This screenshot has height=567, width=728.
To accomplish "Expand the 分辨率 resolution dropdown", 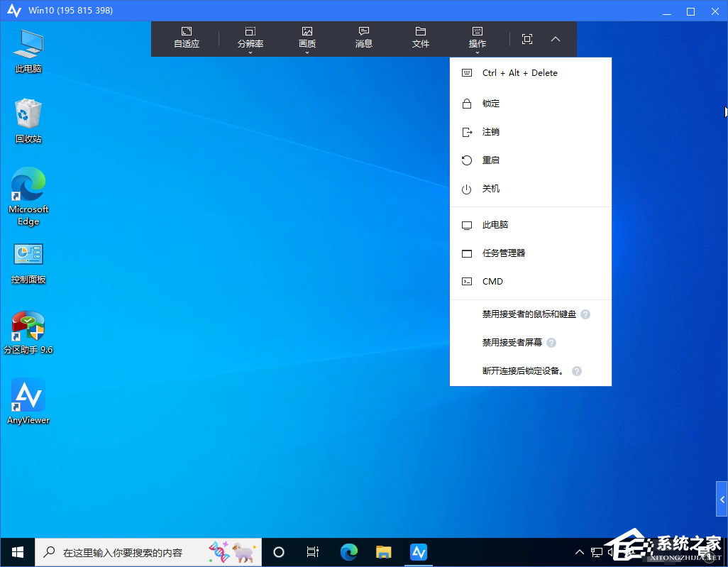I will point(250,38).
